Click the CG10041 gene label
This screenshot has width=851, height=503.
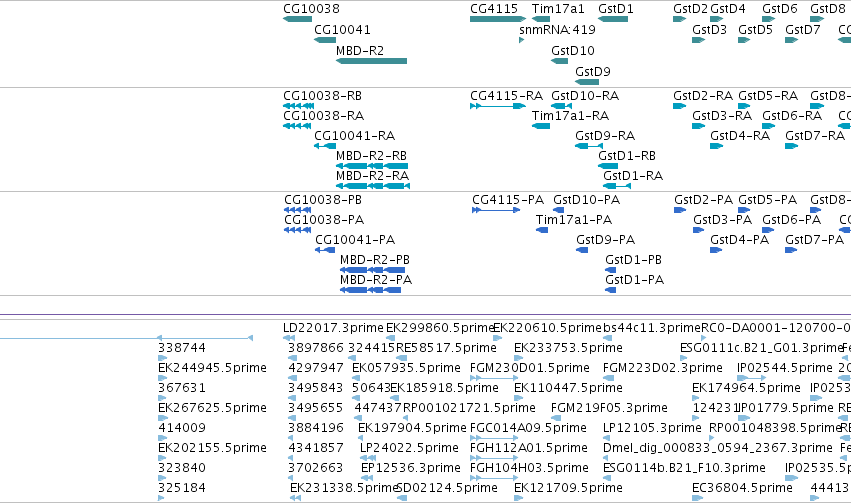342,30
